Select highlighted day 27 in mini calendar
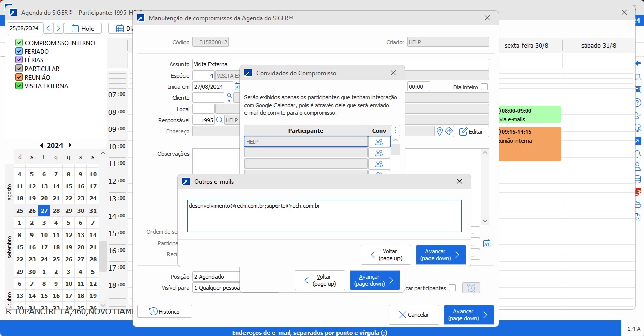Image resolution: width=644 pixels, height=336 pixels. (x=44, y=211)
